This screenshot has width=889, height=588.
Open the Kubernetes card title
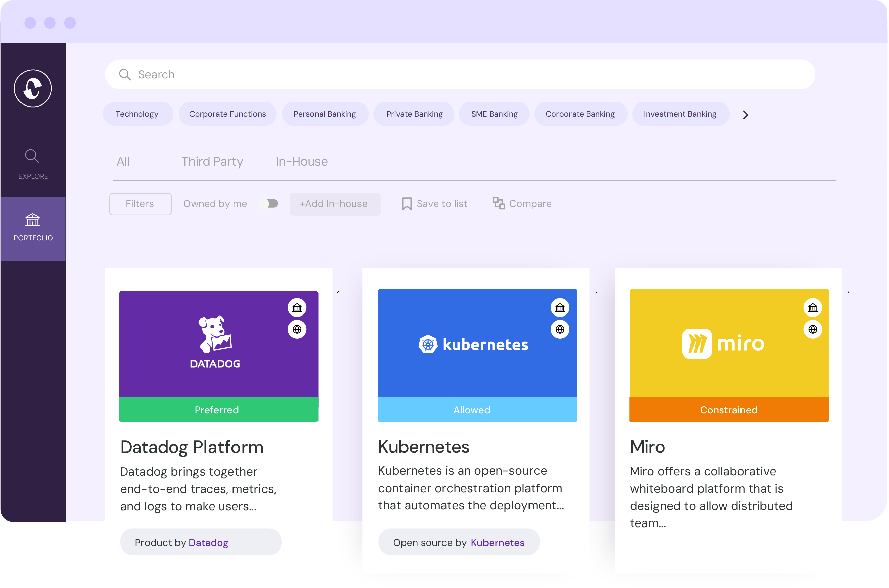(x=424, y=447)
